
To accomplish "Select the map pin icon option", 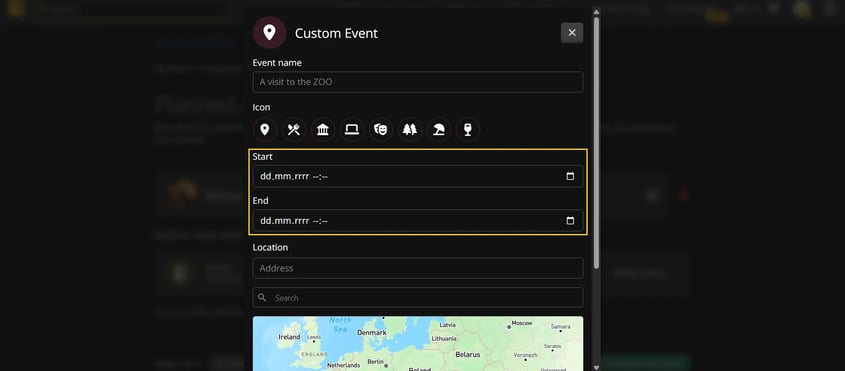I will click(x=265, y=130).
